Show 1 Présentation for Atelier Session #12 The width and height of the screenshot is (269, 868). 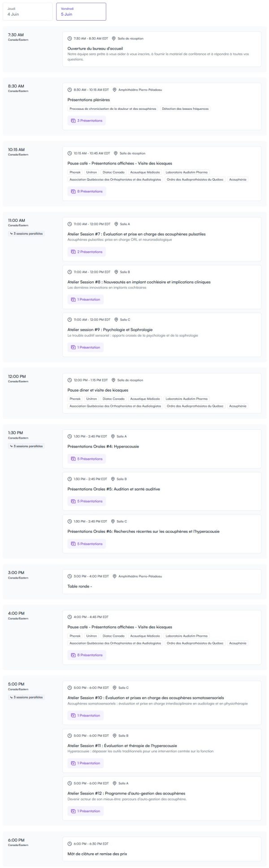(x=86, y=811)
